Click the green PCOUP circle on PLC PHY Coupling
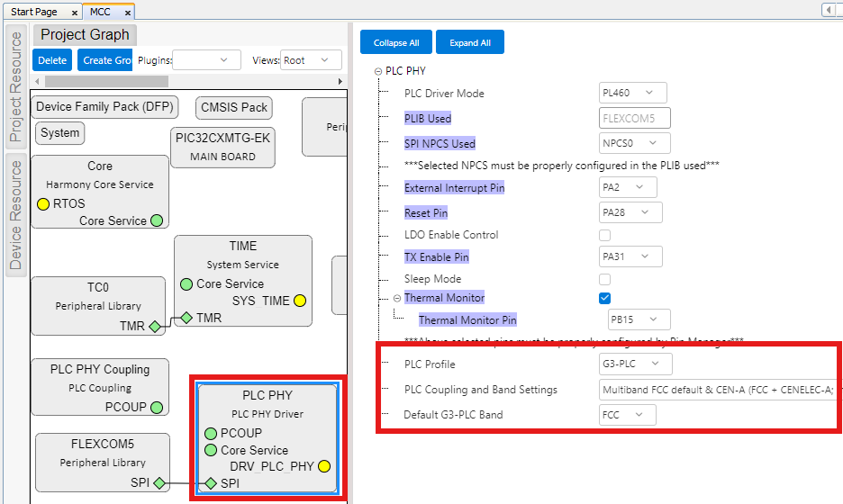 pyautogui.click(x=157, y=408)
